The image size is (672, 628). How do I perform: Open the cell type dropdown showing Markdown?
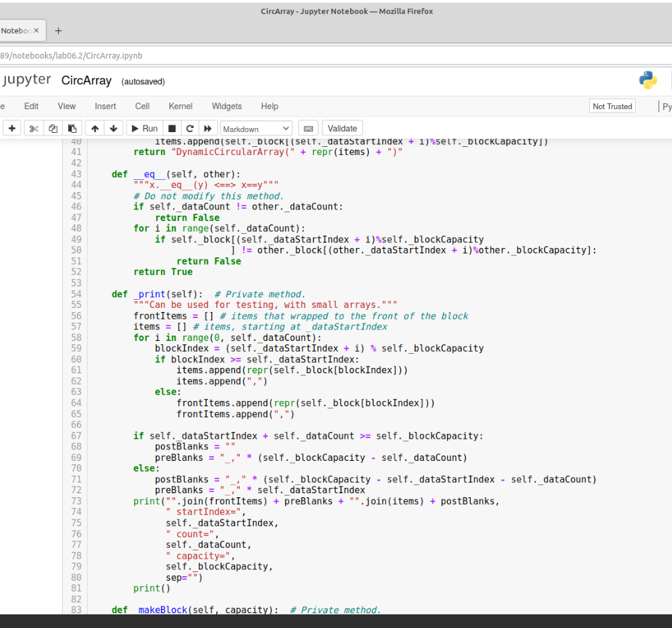pos(256,128)
